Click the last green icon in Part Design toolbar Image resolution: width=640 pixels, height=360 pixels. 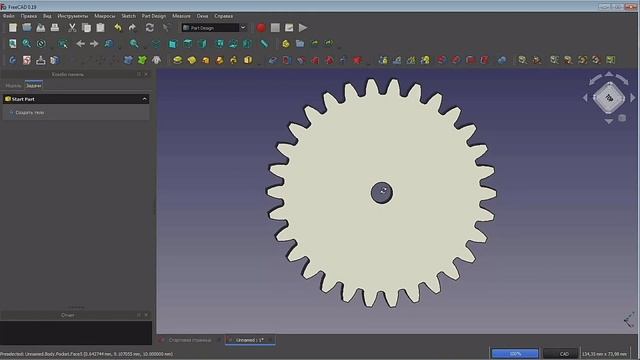click(x=611, y=60)
